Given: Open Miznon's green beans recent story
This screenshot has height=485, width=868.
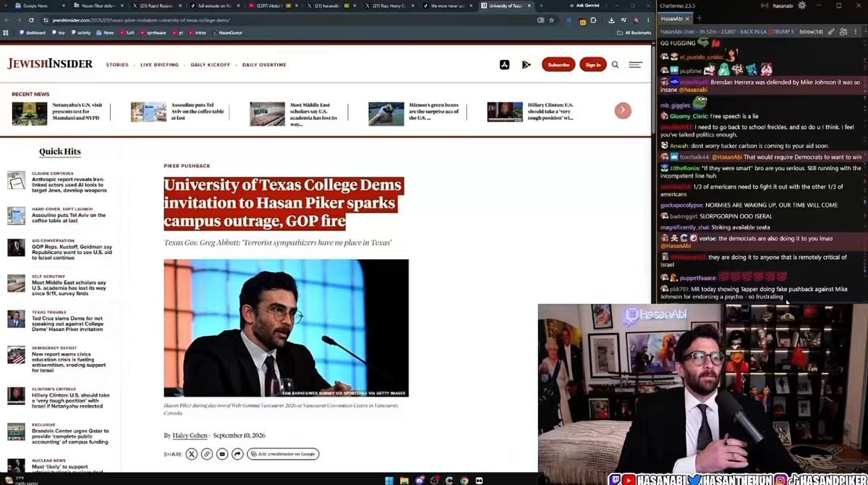Looking at the screenshot, I should [414, 113].
